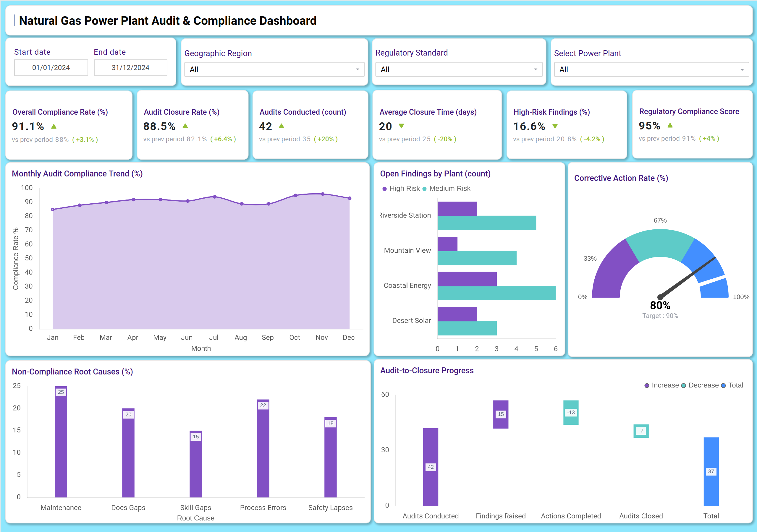Click the Audits Closed waterfall bar
The width and height of the screenshot is (757, 532).
tap(641, 431)
